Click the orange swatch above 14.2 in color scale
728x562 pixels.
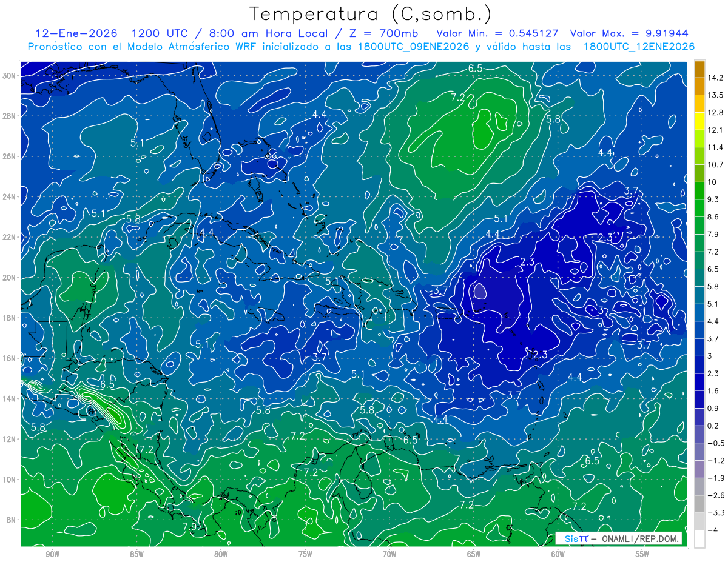coord(699,69)
